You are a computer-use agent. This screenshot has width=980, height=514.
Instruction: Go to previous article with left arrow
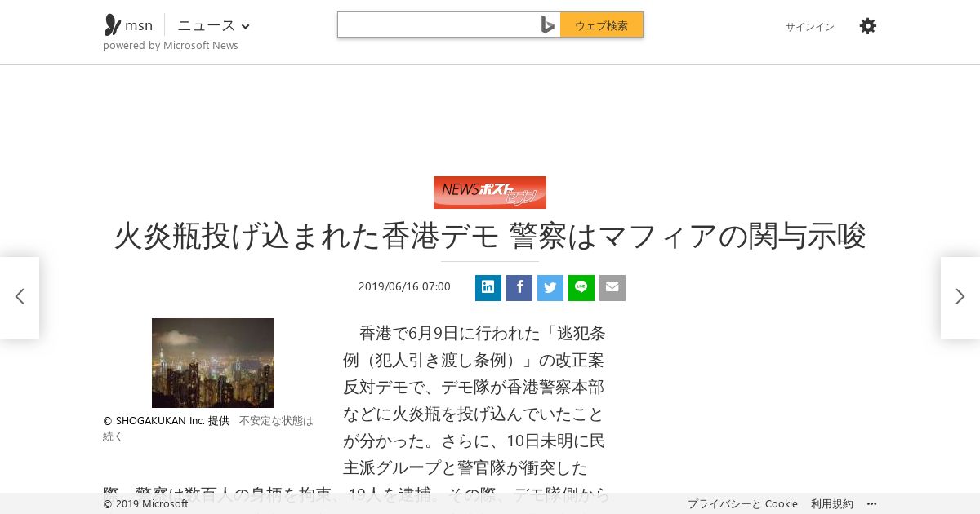(x=20, y=297)
